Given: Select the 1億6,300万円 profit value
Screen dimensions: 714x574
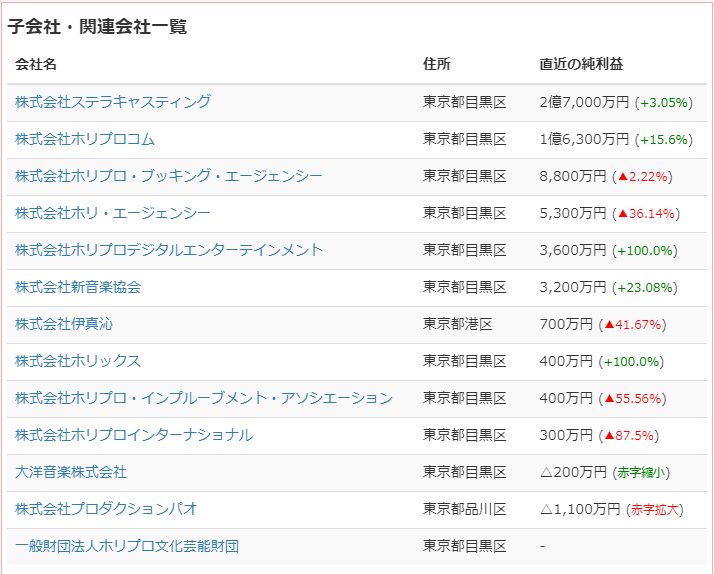Looking at the screenshot, I should [585, 139].
